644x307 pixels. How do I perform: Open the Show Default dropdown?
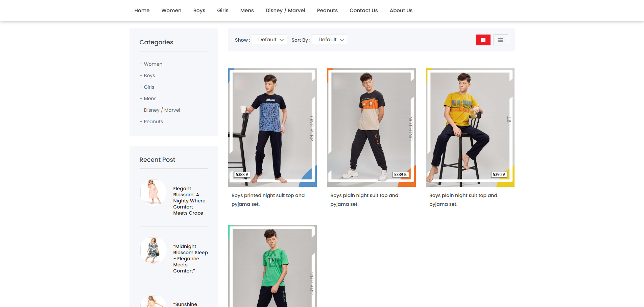(269, 39)
